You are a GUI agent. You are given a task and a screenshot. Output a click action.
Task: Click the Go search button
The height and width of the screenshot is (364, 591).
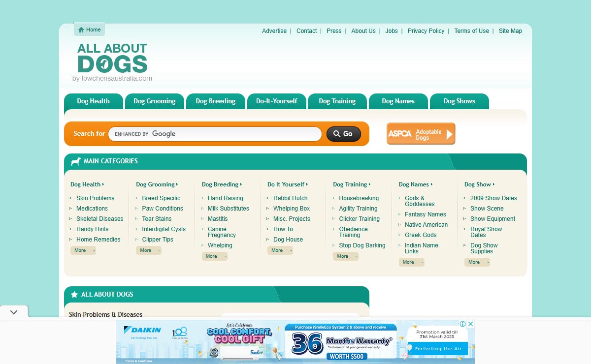click(344, 134)
